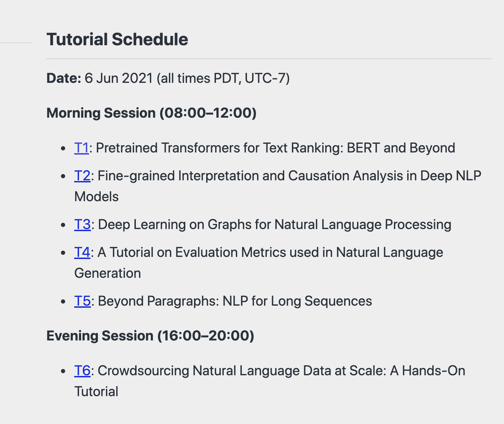
Task: Click the wrapped word "Models" under T2
Action: point(96,197)
